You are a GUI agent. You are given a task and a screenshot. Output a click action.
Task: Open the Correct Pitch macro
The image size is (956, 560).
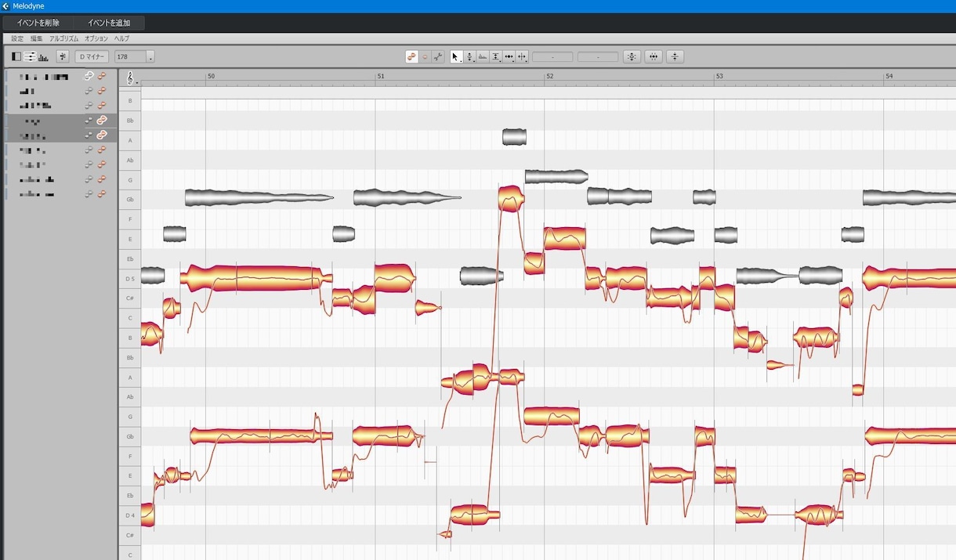click(x=632, y=56)
